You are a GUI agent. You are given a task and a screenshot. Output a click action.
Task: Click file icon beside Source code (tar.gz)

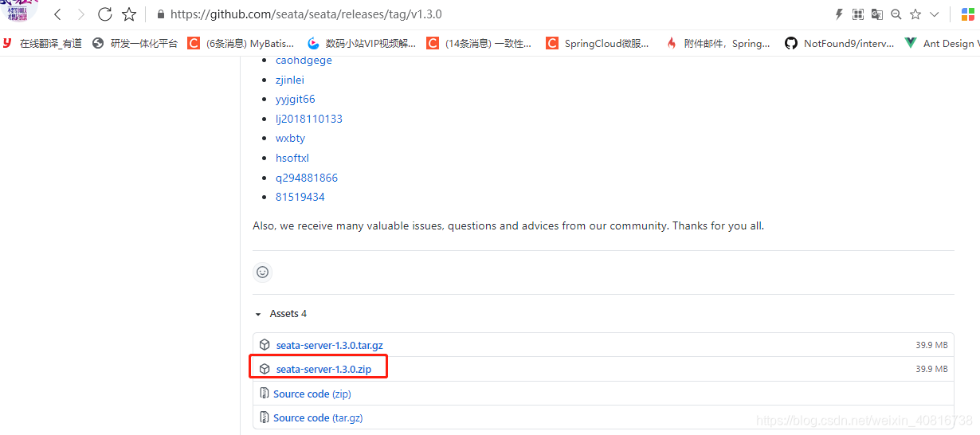coord(265,417)
